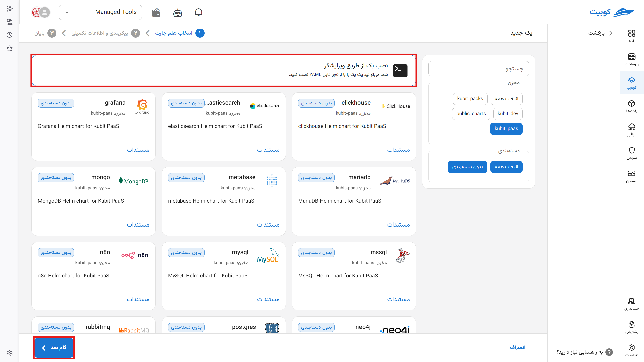Toggle انتخاب همه in دسته‌بندی filters

pos(506,167)
